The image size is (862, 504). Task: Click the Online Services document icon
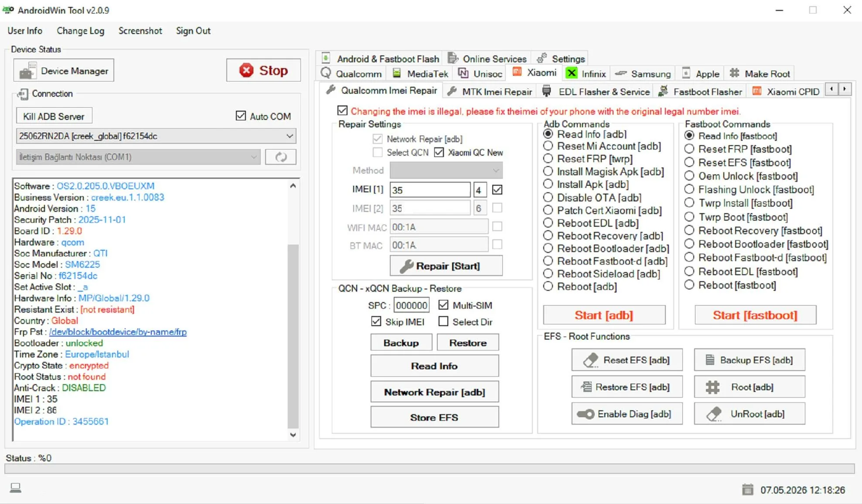tap(453, 58)
